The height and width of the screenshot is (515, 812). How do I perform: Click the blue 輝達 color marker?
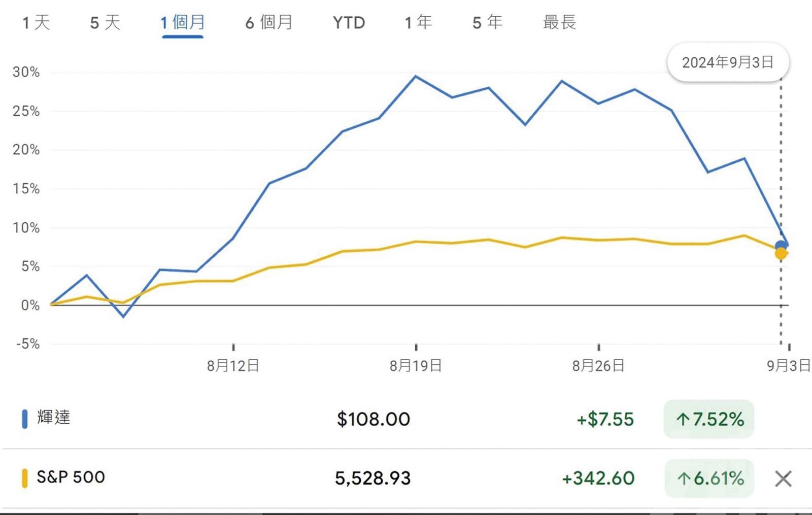(x=24, y=419)
